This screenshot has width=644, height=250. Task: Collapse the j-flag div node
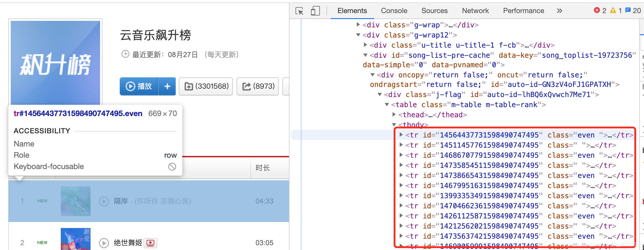coord(380,94)
